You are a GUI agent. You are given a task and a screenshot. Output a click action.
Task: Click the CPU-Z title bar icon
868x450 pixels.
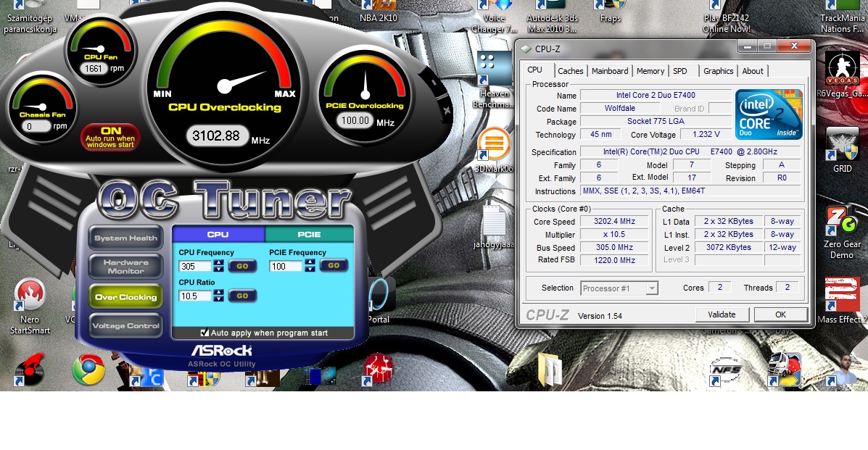pyautogui.click(x=525, y=49)
